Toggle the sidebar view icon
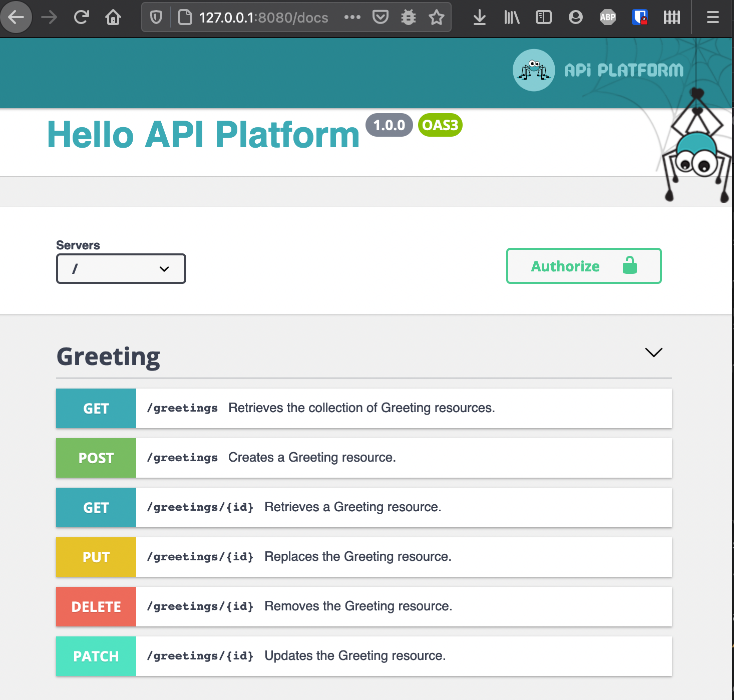This screenshot has height=700, width=734. tap(543, 18)
